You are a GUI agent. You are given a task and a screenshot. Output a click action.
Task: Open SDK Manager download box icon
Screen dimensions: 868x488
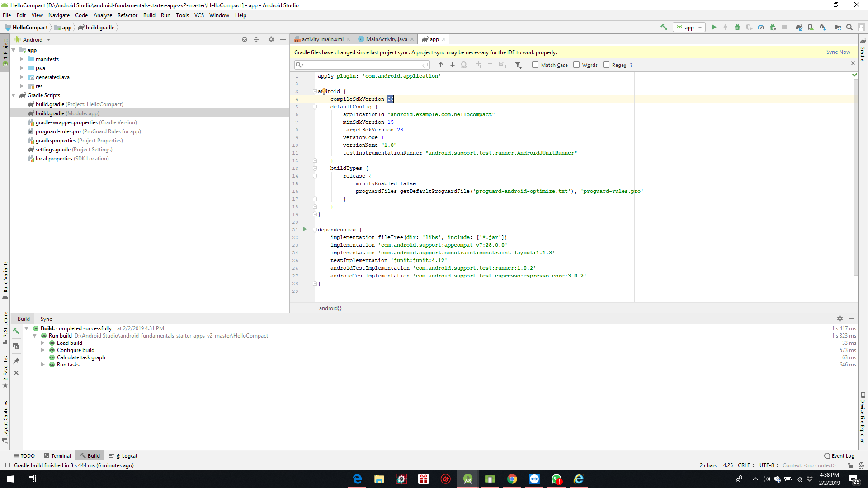tap(822, 27)
